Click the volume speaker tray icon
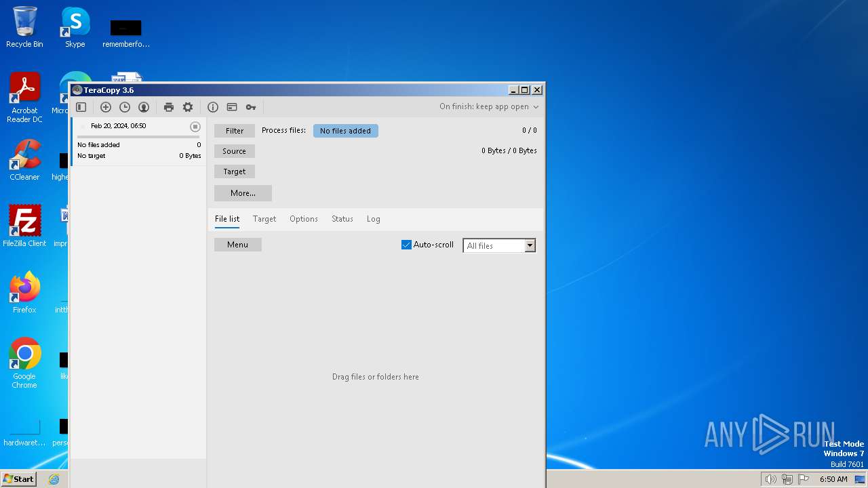 pyautogui.click(x=770, y=479)
